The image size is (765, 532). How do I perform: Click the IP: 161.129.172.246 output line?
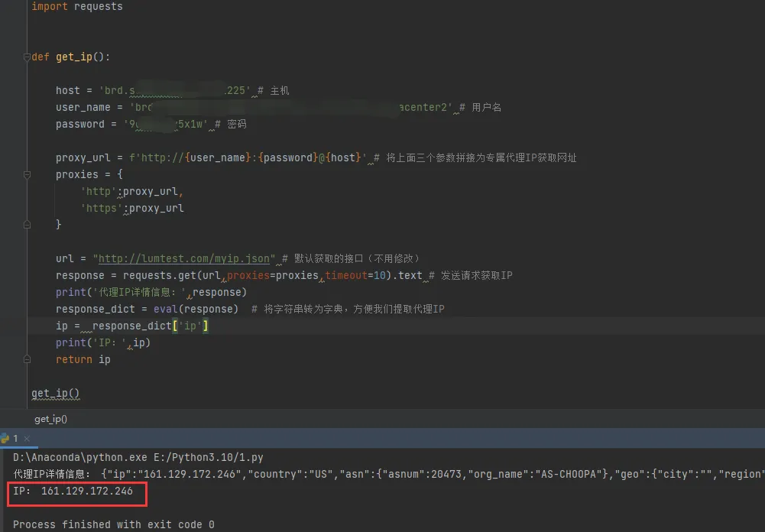click(x=73, y=491)
